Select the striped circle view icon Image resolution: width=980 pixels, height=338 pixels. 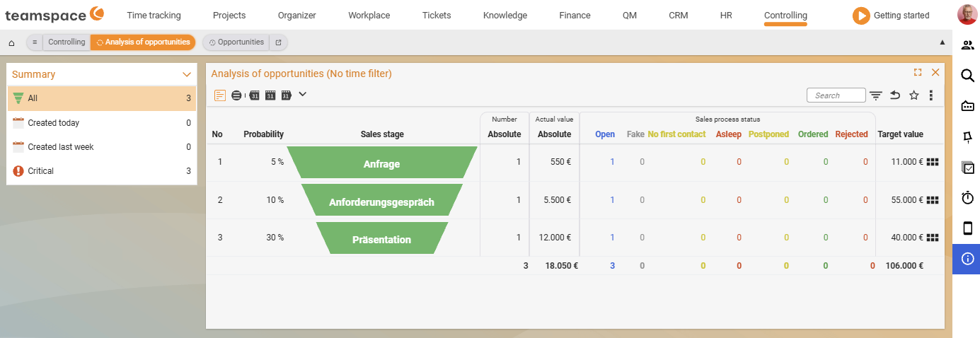[237, 95]
